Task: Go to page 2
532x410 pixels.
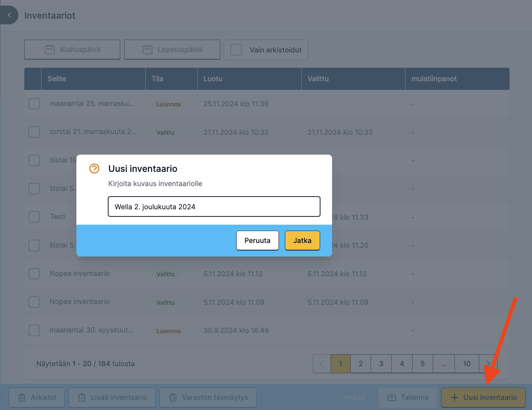Action: point(361,364)
